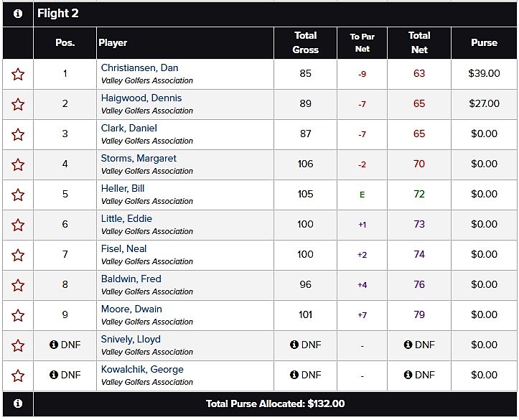
Task: Click info icon in Snively's Total Gross DNF
Action: (294, 345)
